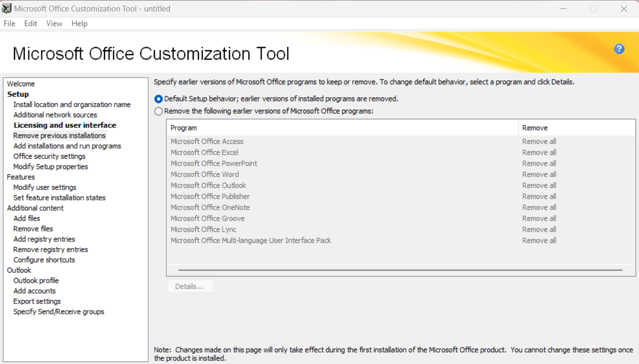Click Remove all value for Outlook

pyautogui.click(x=539, y=185)
